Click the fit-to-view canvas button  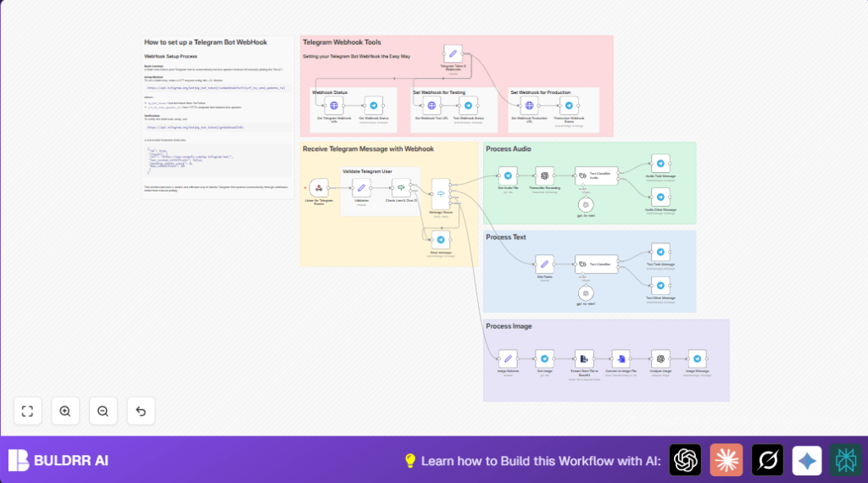pos(27,411)
